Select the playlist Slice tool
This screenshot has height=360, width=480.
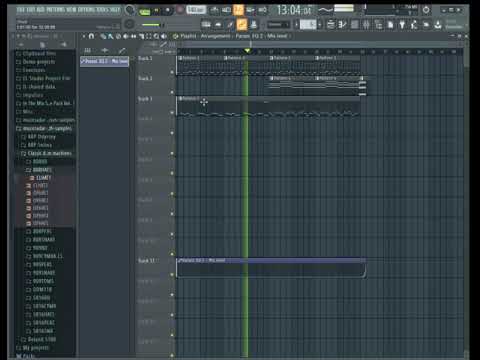(x=141, y=36)
